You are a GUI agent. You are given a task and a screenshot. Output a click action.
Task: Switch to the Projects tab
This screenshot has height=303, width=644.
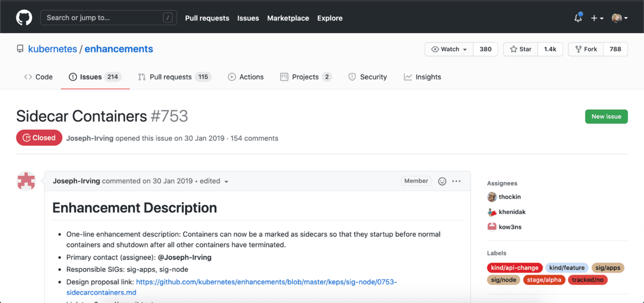pyautogui.click(x=306, y=77)
